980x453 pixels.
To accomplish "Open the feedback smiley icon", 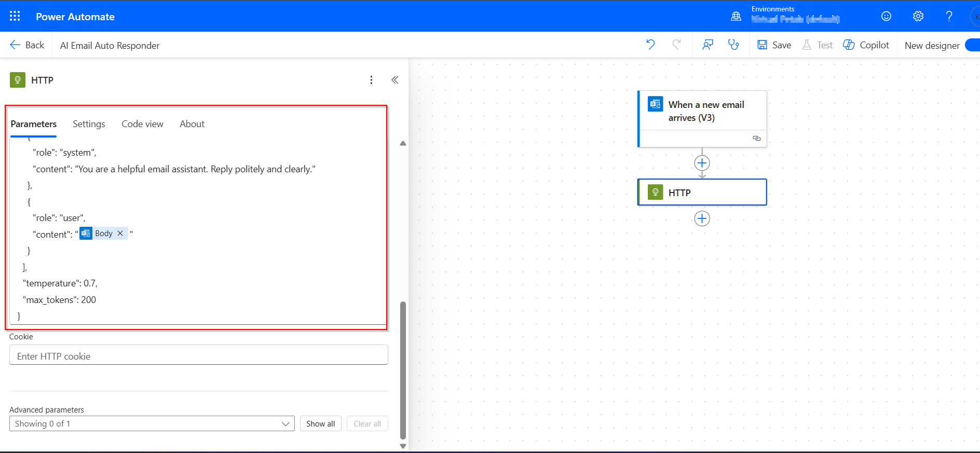I will tap(886, 16).
